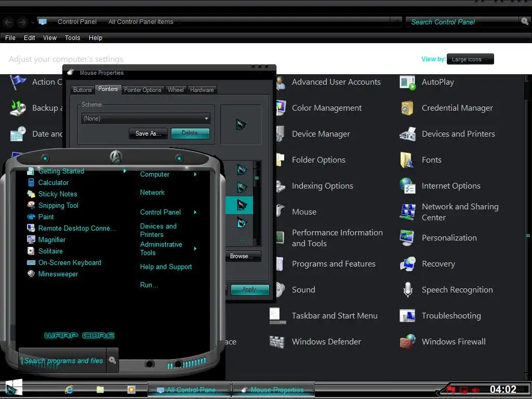This screenshot has height=399, width=532.
Task: Open the Help menu
Action: (96, 37)
